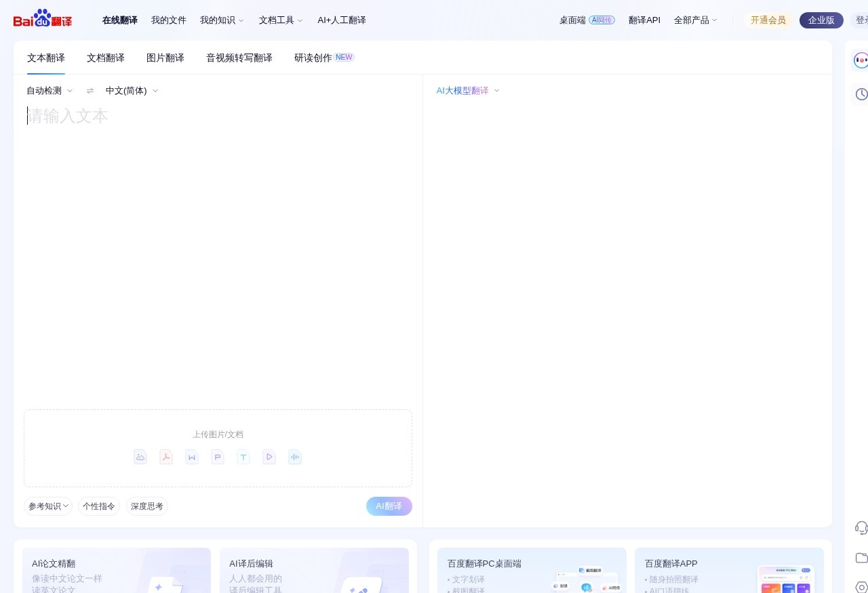This screenshot has height=593, width=868.
Task: Click 开通会员 membership button
Action: point(768,20)
